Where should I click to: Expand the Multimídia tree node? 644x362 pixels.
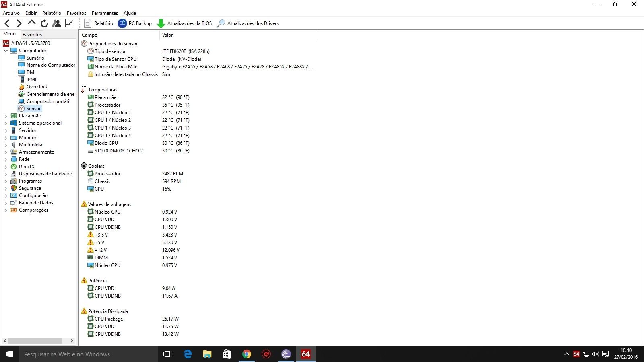click(x=6, y=145)
